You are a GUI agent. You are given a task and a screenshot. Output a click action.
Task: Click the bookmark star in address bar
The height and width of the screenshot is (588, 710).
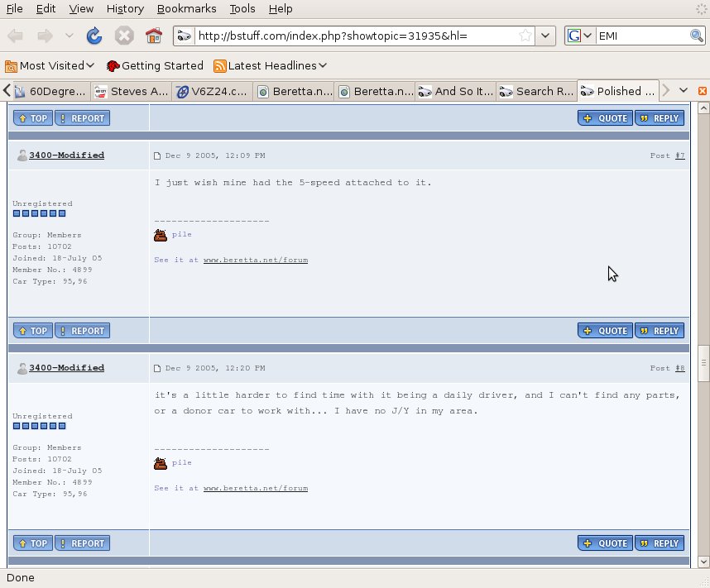coord(525,36)
